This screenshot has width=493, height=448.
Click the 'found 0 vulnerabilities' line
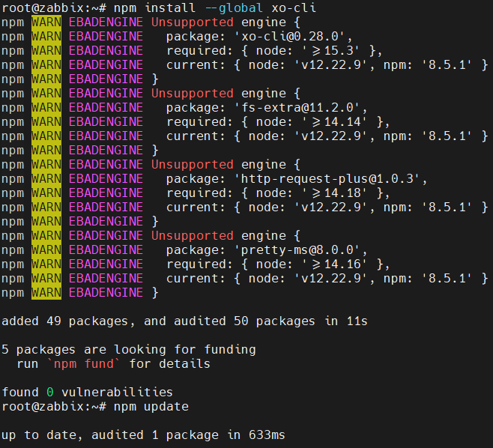coord(87,392)
